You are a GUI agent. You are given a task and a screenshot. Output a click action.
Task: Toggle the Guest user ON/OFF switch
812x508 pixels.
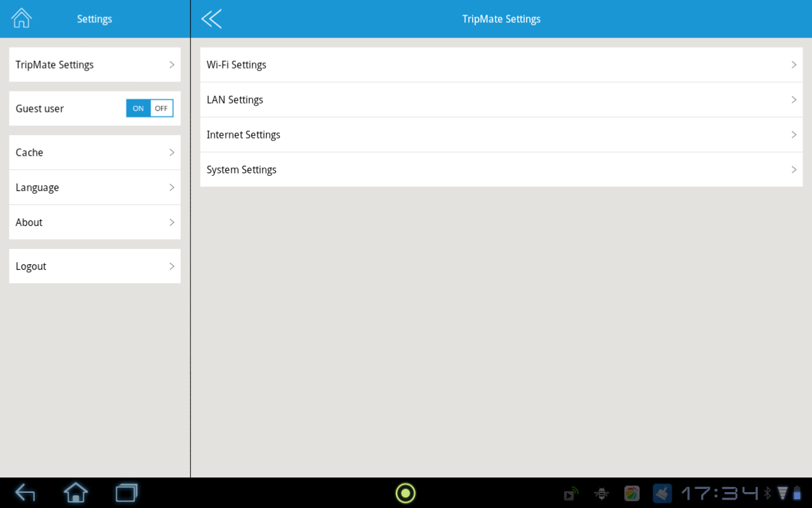(x=150, y=108)
